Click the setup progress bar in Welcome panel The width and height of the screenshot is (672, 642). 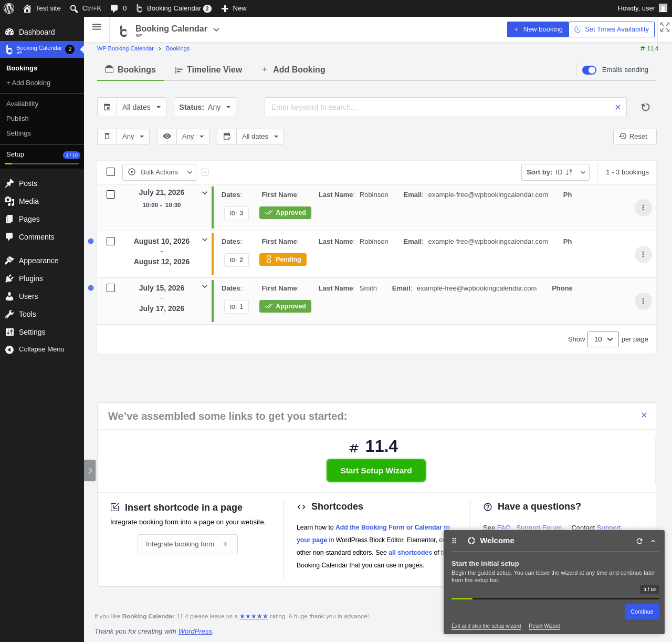click(x=555, y=598)
